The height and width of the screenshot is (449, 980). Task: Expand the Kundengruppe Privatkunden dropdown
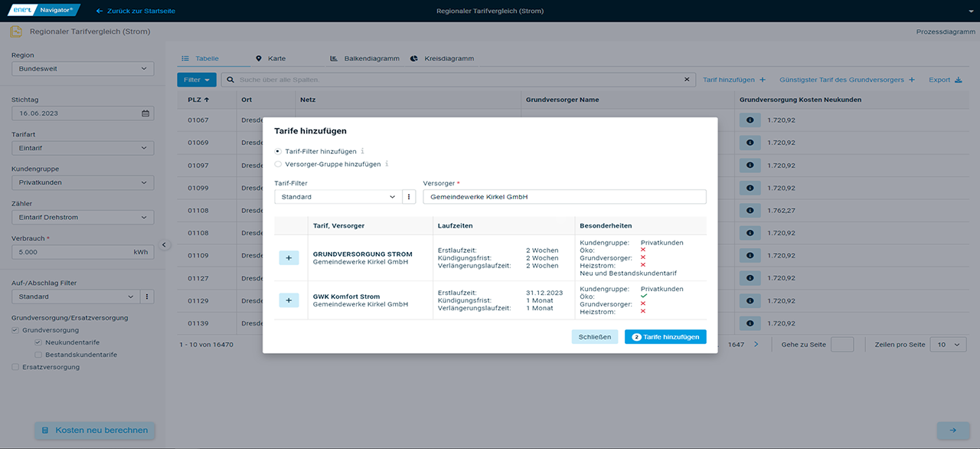tap(83, 183)
